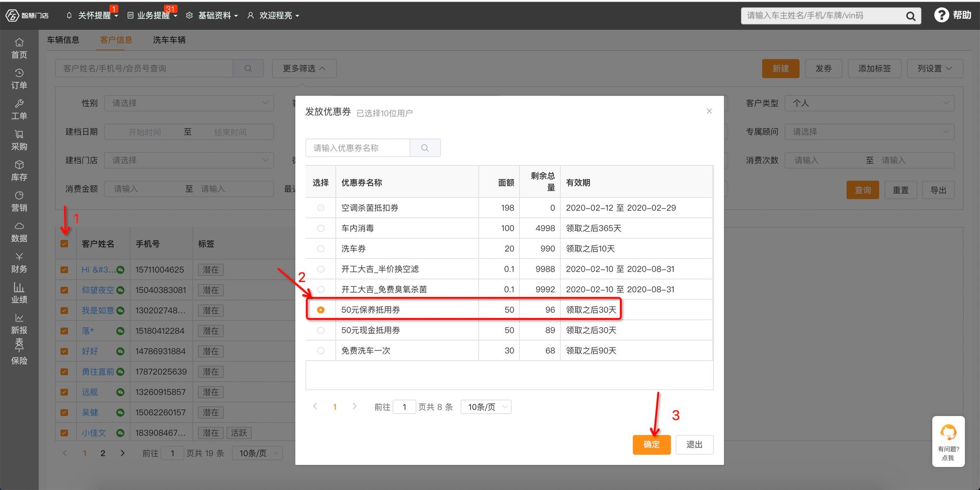
Task: Open the 欢迎程亮 user dropdown
Action: tap(273, 15)
